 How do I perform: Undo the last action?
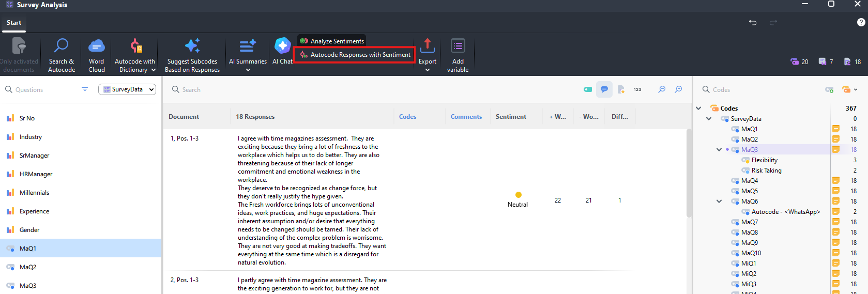(x=753, y=22)
